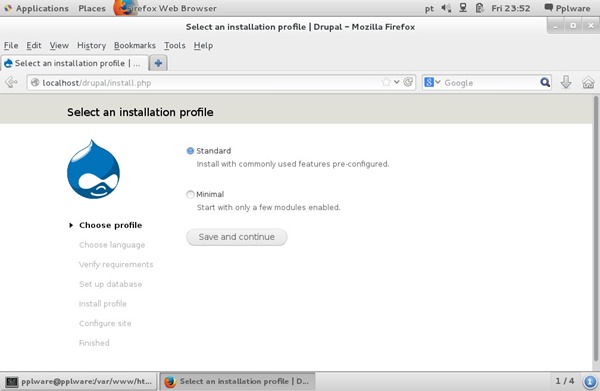Open the Bookmarks menu
Screen dimensions: 600x391
point(135,46)
